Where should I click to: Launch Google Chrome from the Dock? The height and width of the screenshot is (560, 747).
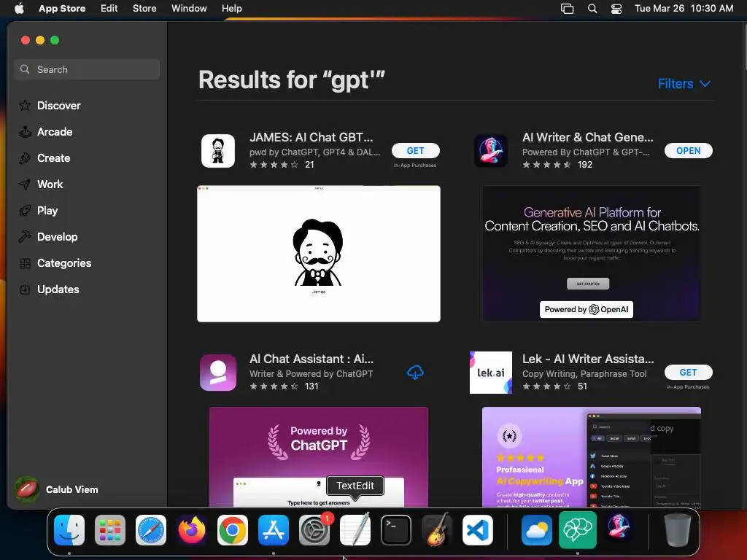(233, 529)
